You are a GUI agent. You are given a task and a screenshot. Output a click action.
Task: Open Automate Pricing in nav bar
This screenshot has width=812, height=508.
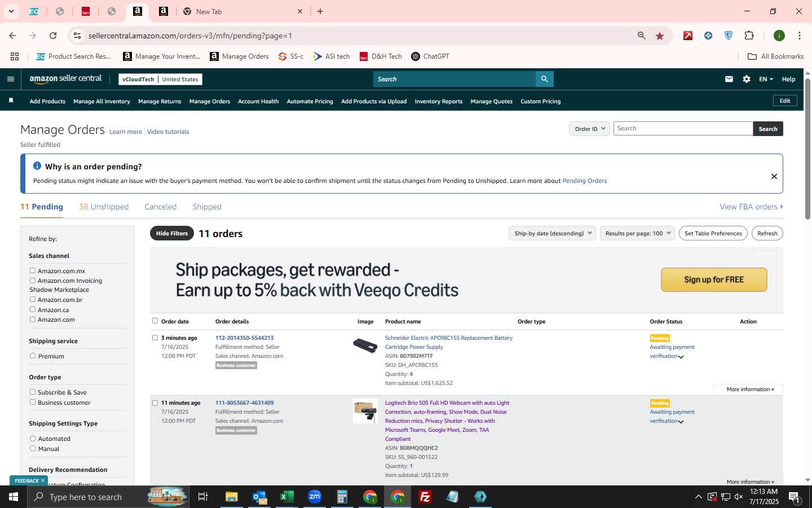coord(310,102)
